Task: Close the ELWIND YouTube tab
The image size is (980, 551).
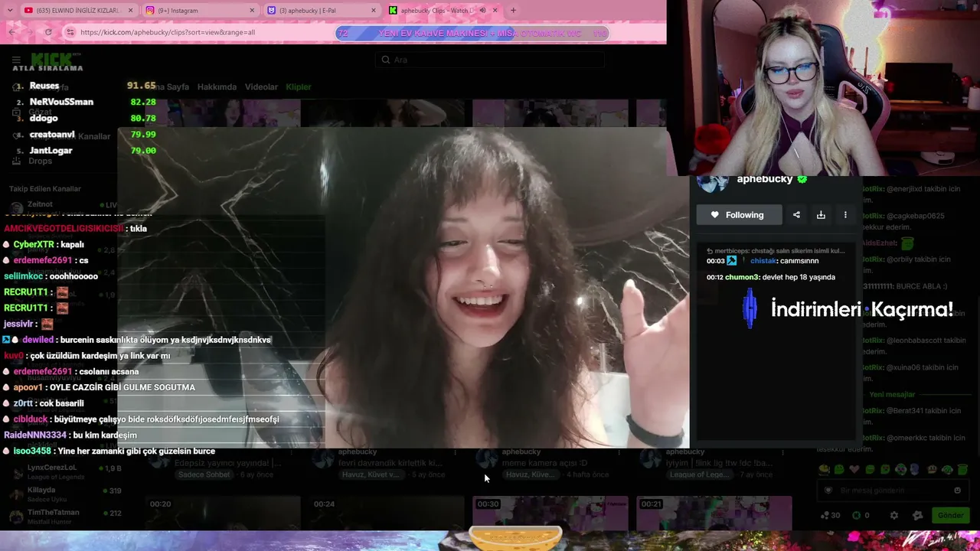Action: [130, 11]
